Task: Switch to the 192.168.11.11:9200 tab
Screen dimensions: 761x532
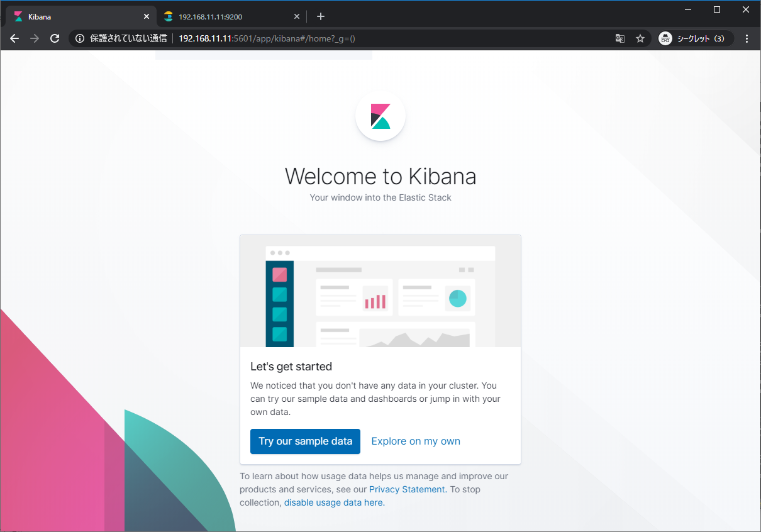Action: coord(220,16)
